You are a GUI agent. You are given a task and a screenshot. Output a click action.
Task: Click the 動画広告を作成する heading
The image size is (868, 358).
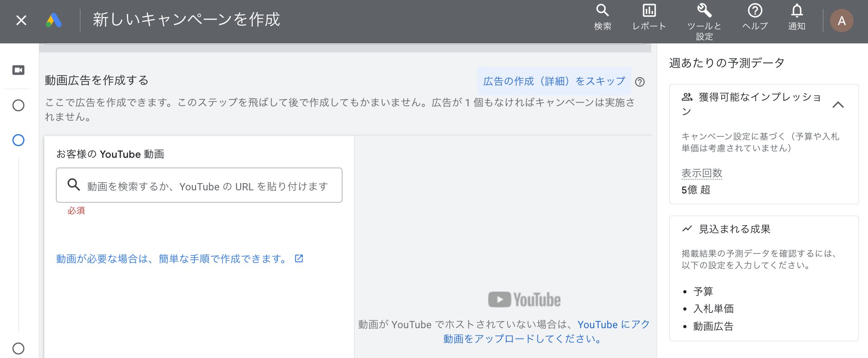click(97, 80)
